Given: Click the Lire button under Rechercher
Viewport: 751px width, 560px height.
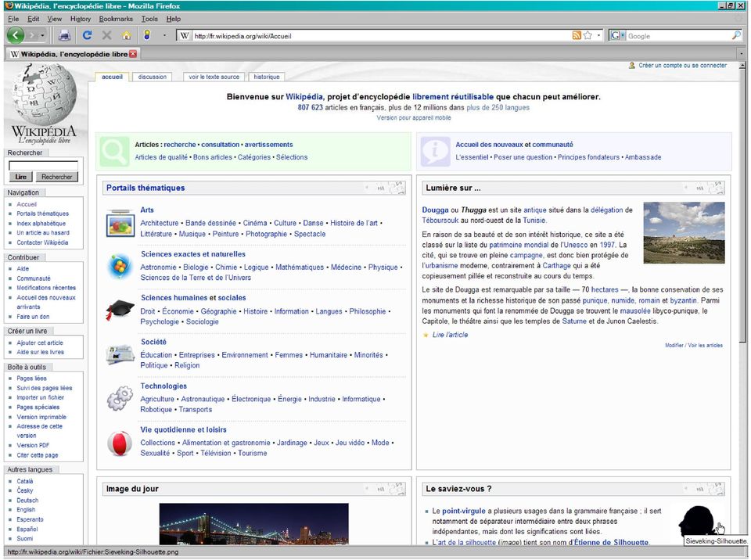Looking at the screenshot, I should pyautogui.click(x=20, y=177).
